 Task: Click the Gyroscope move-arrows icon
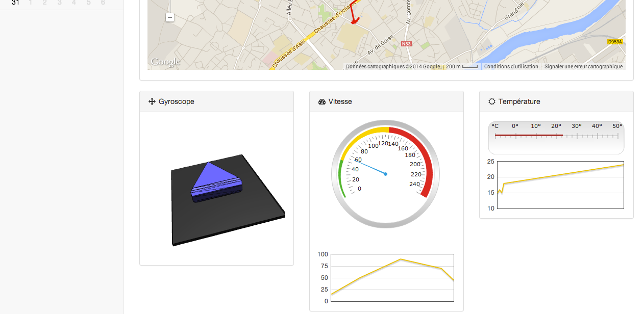click(x=152, y=101)
